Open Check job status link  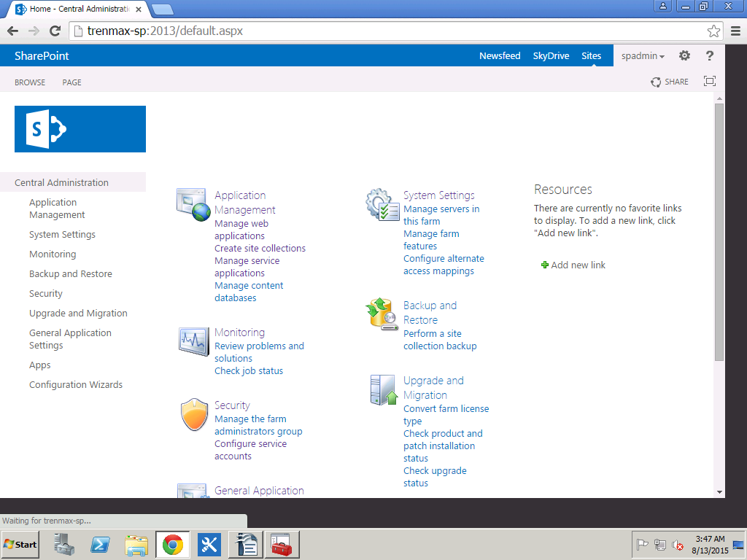point(249,370)
